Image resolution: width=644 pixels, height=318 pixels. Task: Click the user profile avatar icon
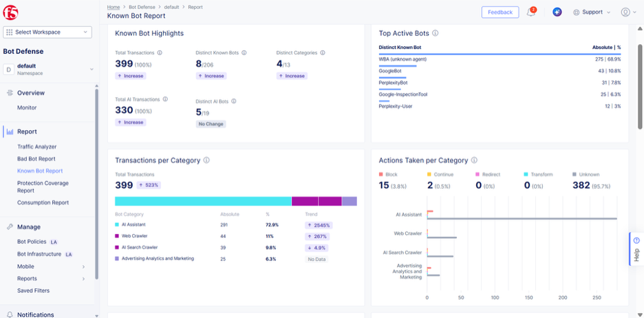click(x=625, y=12)
